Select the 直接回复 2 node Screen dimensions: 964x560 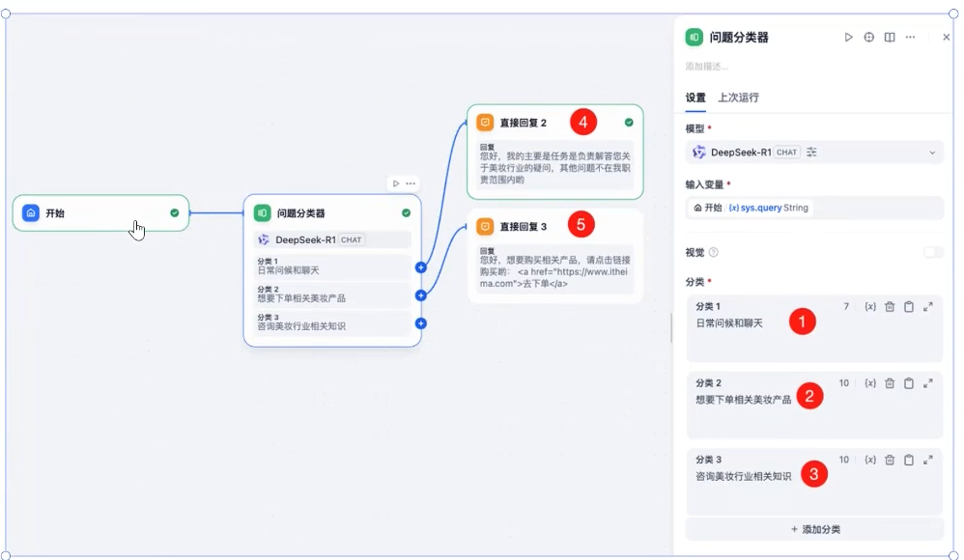coord(555,152)
